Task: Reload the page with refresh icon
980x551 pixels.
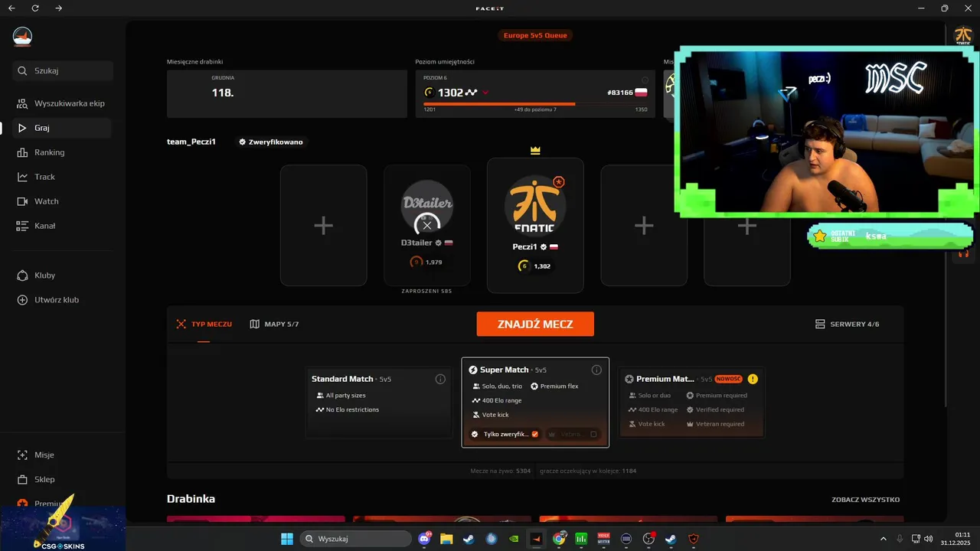Action: coord(35,8)
